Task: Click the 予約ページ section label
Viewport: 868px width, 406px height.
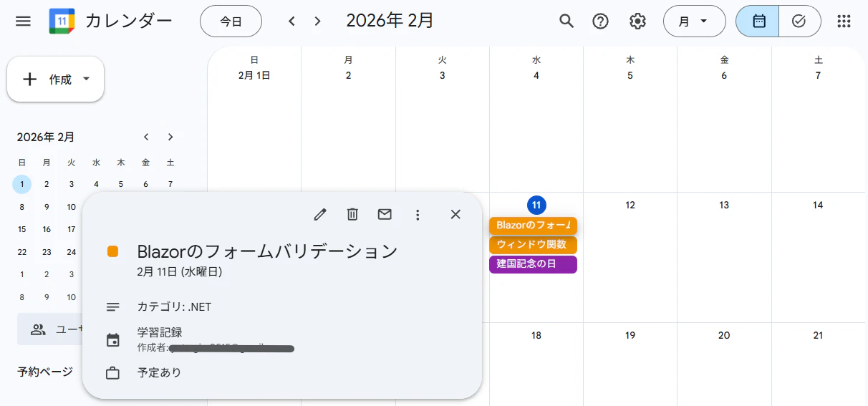Action: [x=45, y=372]
